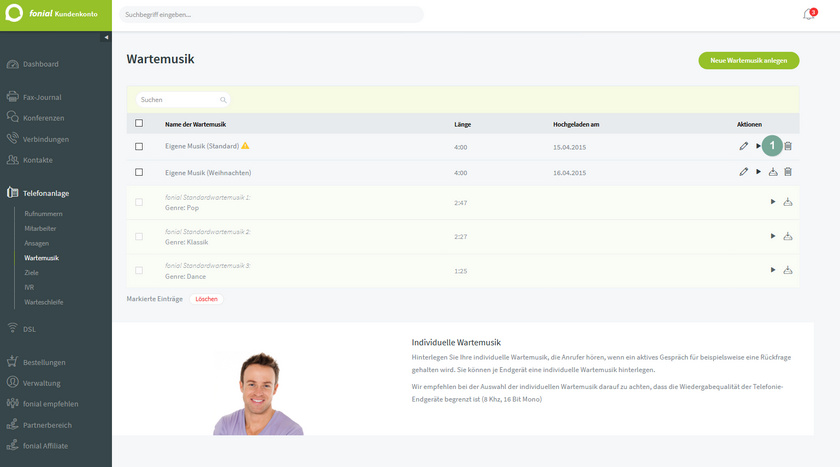This screenshot has height=467, width=840.
Task: Click the edit pencil for Eigene Musik (Standard)
Action: [744, 146]
